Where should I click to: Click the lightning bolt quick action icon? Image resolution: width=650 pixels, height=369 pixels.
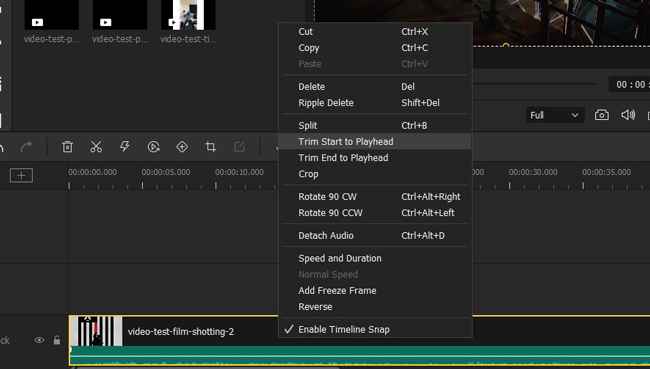pos(124,147)
